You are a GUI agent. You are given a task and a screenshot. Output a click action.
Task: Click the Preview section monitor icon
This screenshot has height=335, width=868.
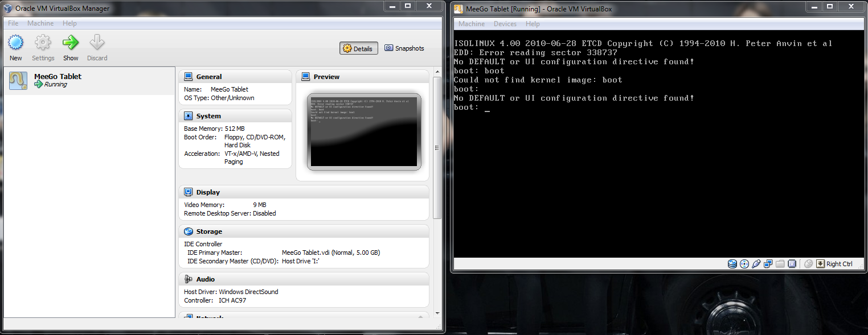(305, 77)
